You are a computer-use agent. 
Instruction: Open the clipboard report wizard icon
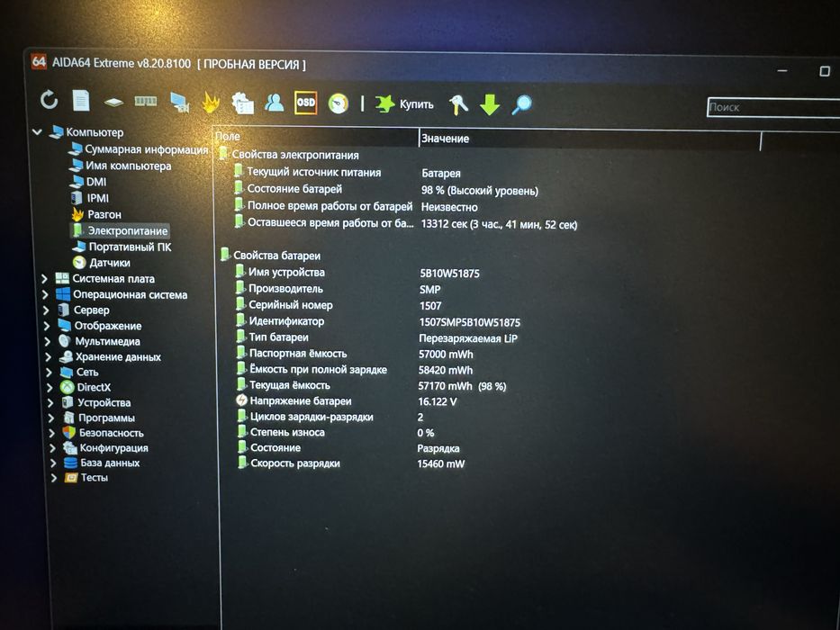[242, 103]
